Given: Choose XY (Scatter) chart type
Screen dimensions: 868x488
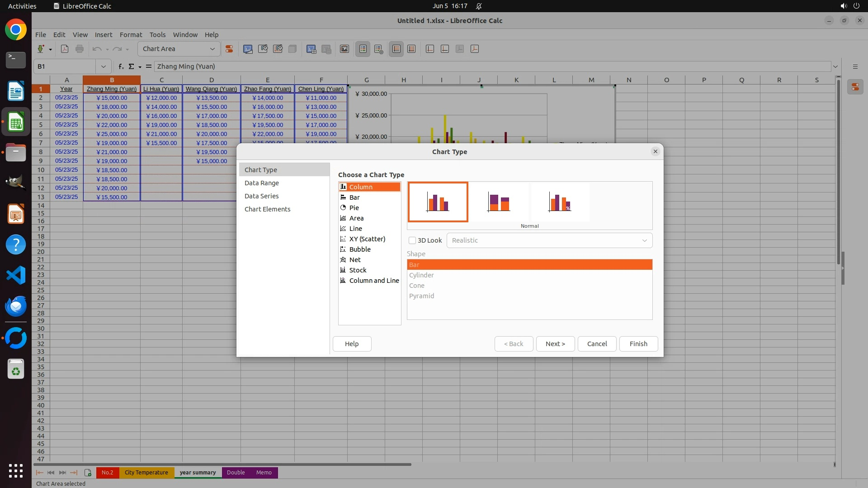Looking at the screenshot, I should (x=367, y=239).
